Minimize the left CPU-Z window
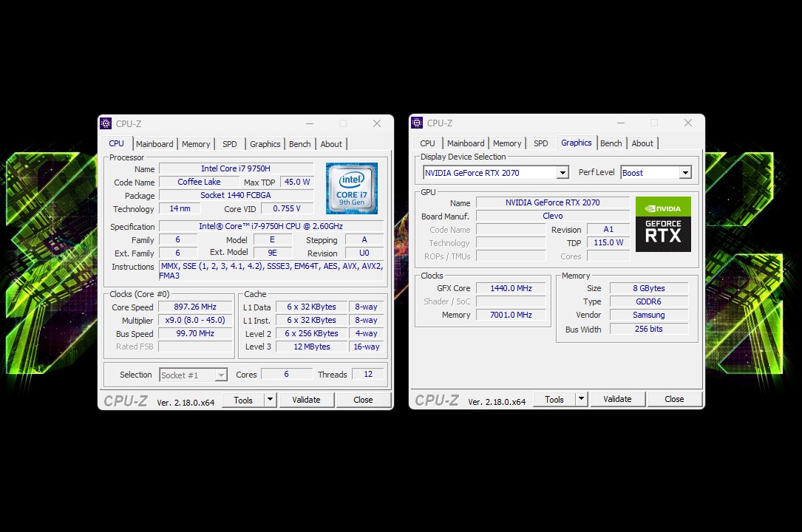The height and width of the screenshot is (532, 802). coord(309,123)
